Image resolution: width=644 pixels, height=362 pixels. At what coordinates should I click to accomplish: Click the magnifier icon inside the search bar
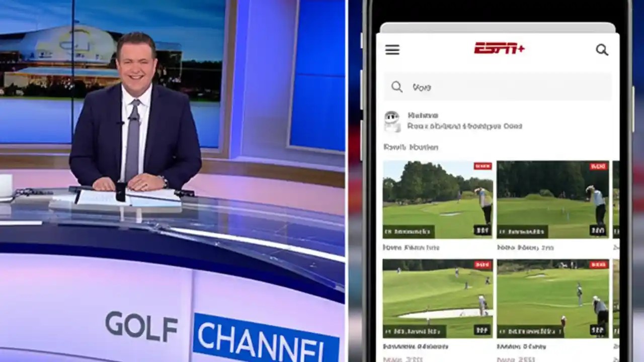pyautogui.click(x=396, y=87)
